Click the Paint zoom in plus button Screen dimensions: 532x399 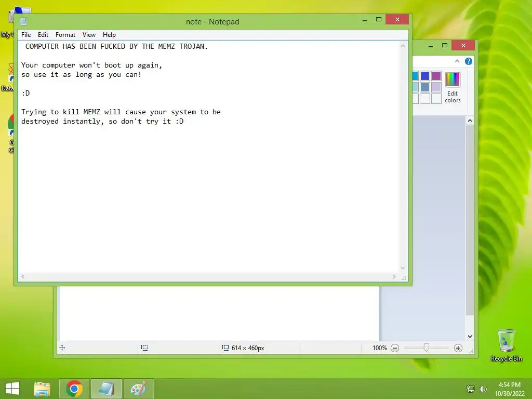458,348
